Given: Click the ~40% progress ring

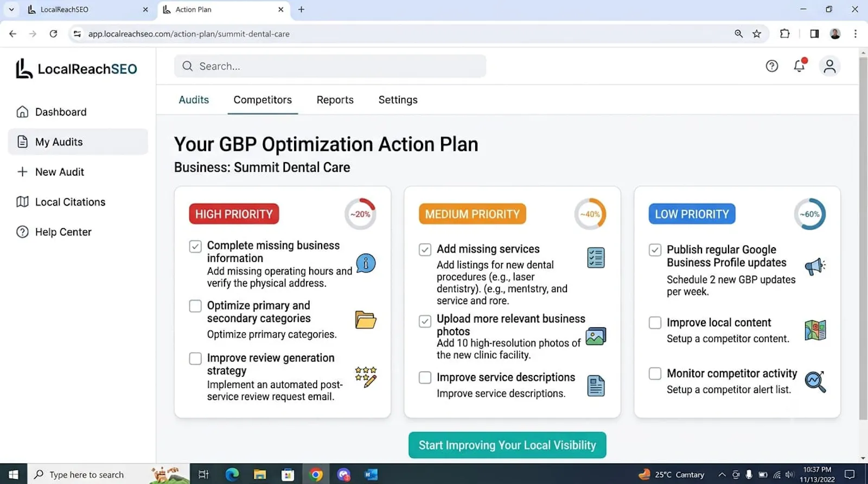Looking at the screenshot, I should point(590,214).
